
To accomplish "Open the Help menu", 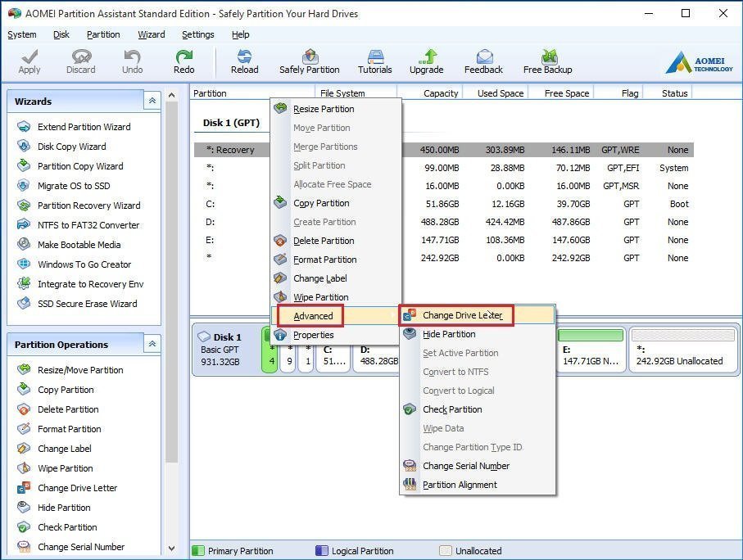I will pyautogui.click(x=240, y=34).
